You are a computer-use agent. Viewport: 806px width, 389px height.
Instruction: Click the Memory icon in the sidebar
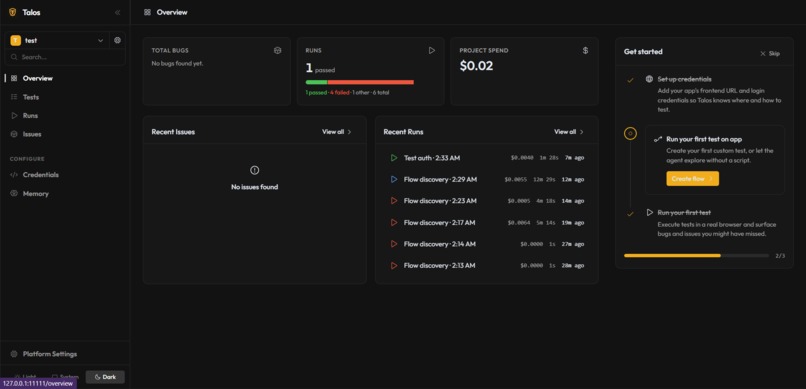[14, 193]
